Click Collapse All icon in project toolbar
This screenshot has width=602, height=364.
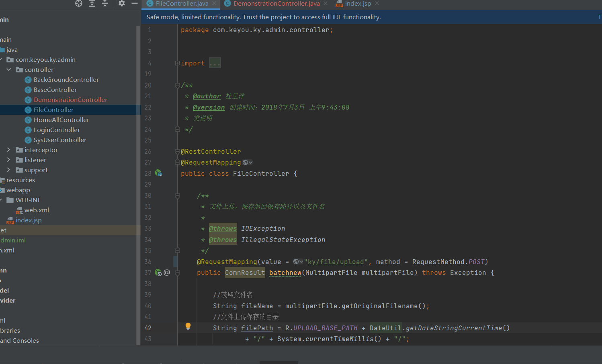click(105, 3)
